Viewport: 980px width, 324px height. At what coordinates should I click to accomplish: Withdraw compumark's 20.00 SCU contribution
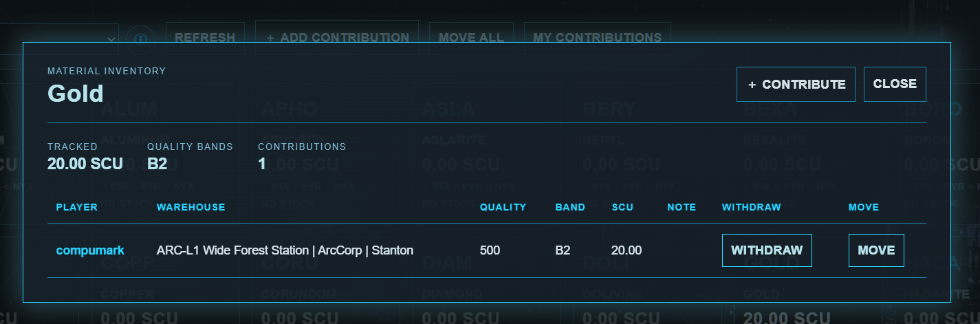click(767, 250)
